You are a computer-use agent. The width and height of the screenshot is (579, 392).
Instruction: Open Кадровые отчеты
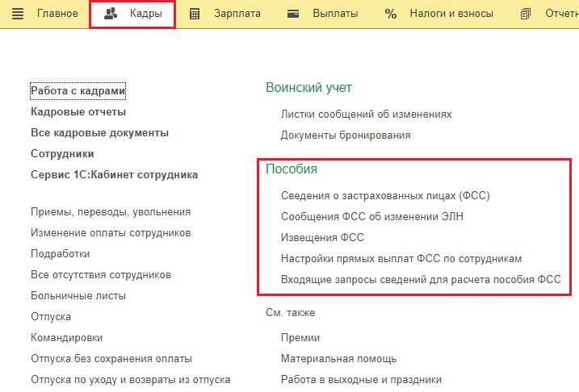point(78,111)
